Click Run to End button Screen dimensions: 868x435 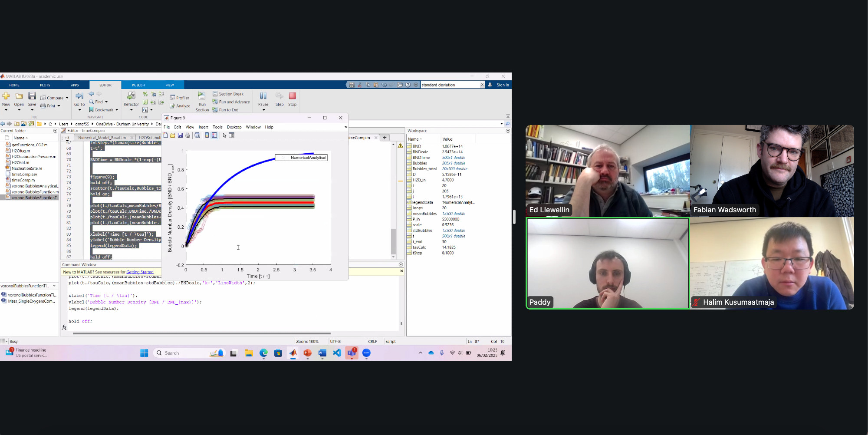click(x=225, y=110)
